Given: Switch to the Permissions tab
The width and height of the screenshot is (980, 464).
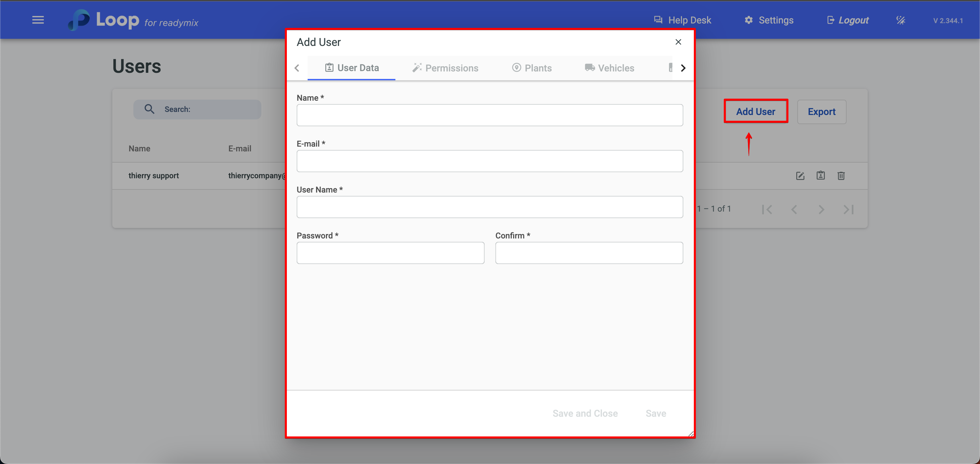Looking at the screenshot, I should pyautogui.click(x=445, y=68).
